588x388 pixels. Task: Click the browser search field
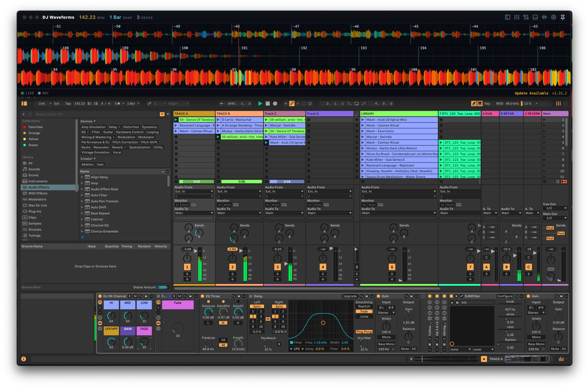[x=96, y=114]
